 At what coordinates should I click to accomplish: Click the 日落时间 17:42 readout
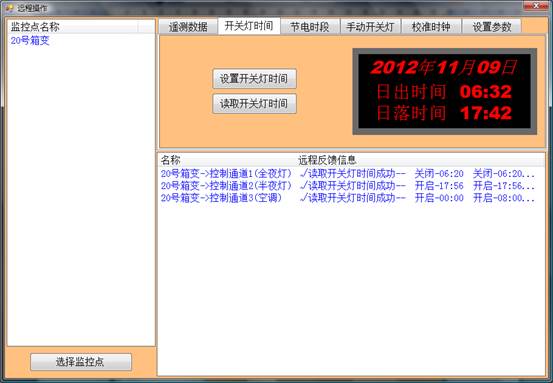click(x=444, y=113)
